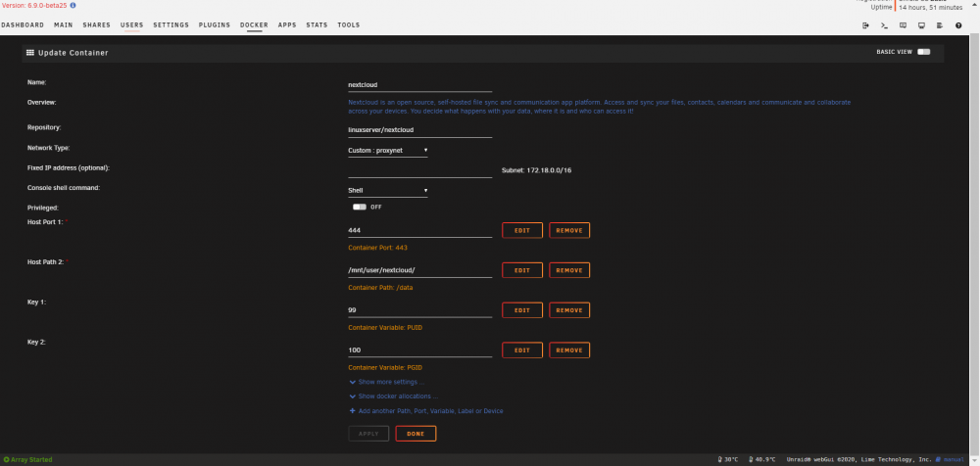
Task: Click Edit for Key 1 PUID
Action: click(x=522, y=310)
